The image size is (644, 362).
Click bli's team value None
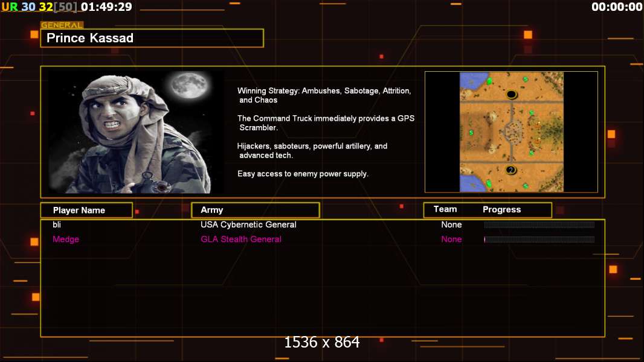pos(451,224)
